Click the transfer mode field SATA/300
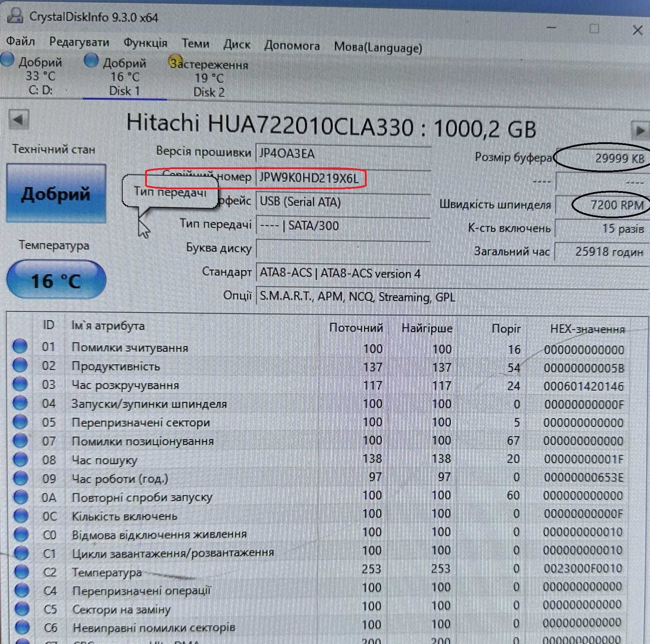The height and width of the screenshot is (644, 650). [343, 225]
